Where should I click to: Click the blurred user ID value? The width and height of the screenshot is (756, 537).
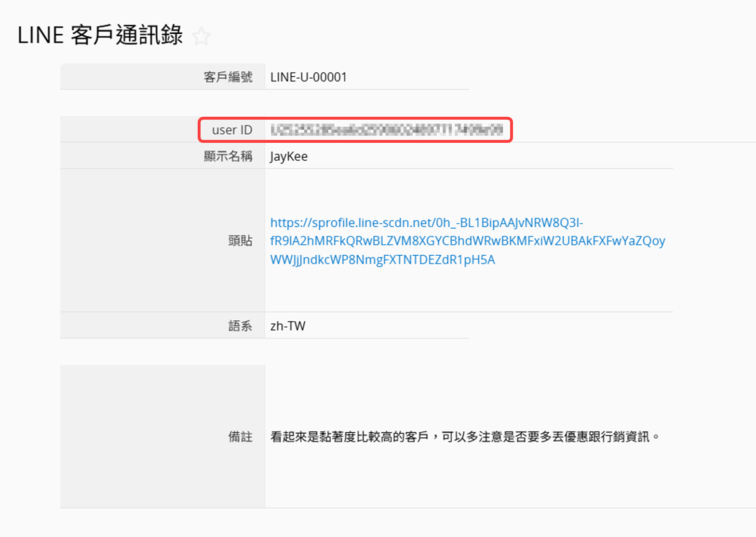pyautogui.click(x=387, y=130)
